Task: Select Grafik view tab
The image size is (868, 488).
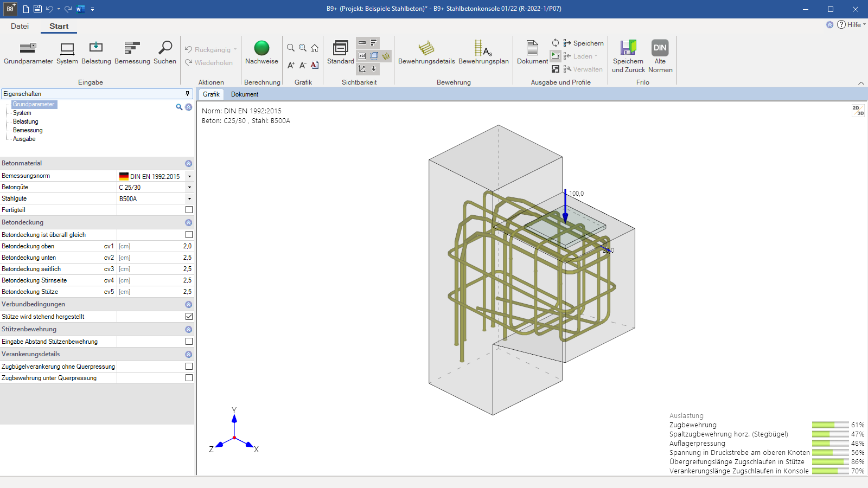Action: pos(211,94)
